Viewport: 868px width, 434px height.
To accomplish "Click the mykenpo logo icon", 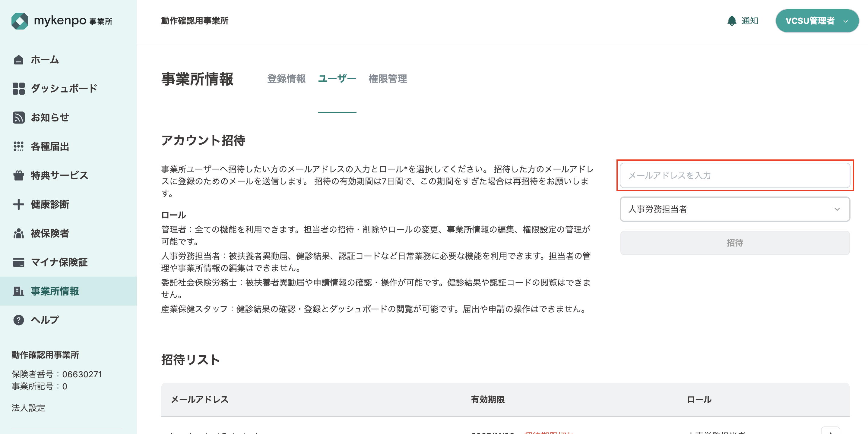I will (x=20, y=21).
